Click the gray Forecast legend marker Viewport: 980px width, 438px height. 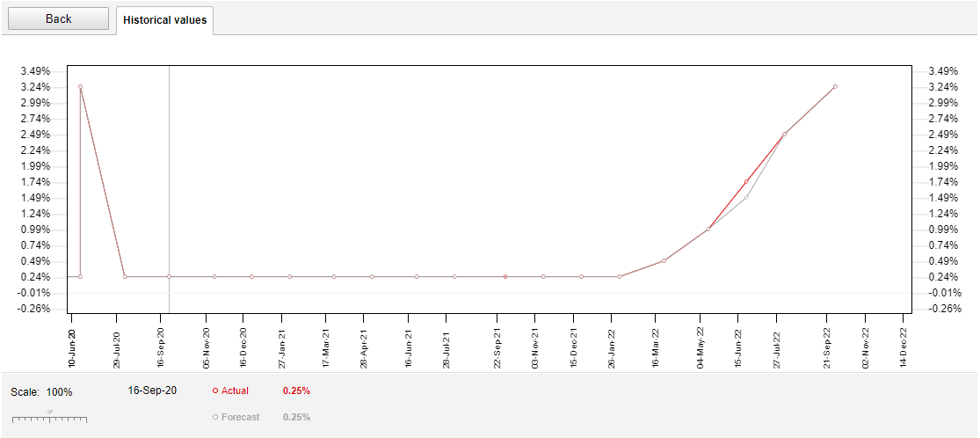[215, 417]
